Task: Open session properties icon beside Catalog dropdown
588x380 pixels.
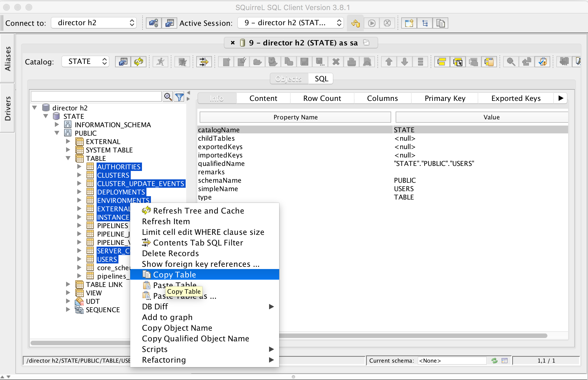Action: click(123, 62)
